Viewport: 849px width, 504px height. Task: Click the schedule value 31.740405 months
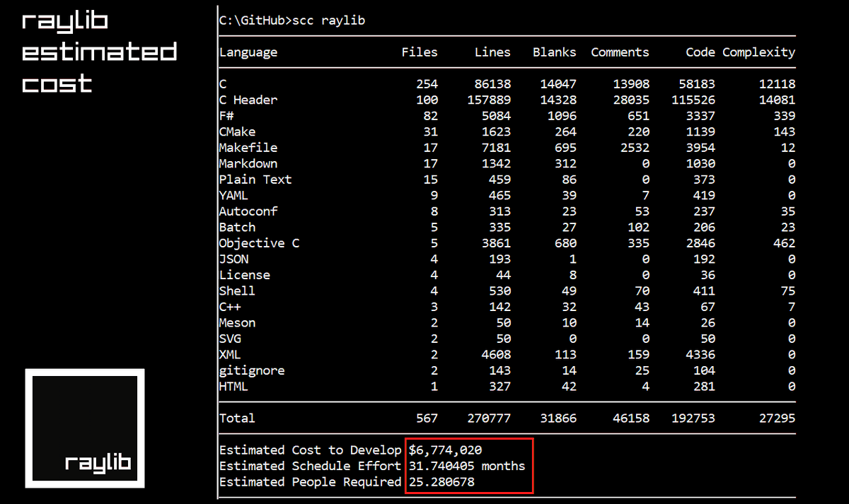467,466
